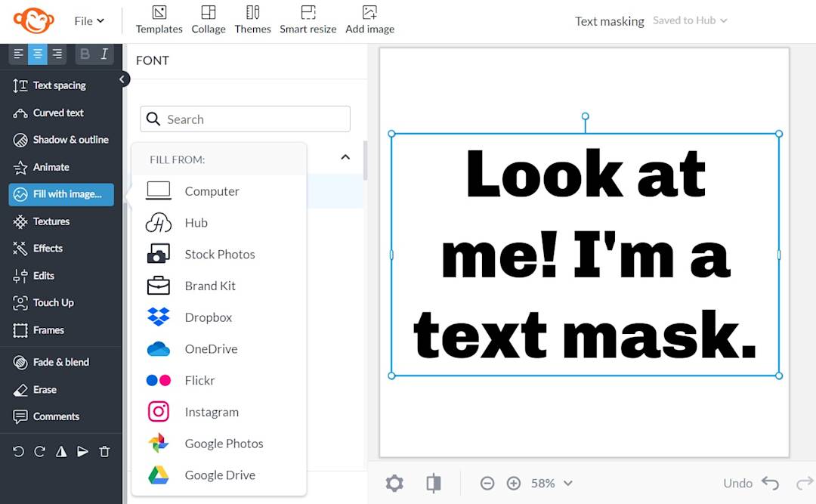Align text to the left
Image resolution: width=816 pixels, height=504 pixels.
point(18,54)
